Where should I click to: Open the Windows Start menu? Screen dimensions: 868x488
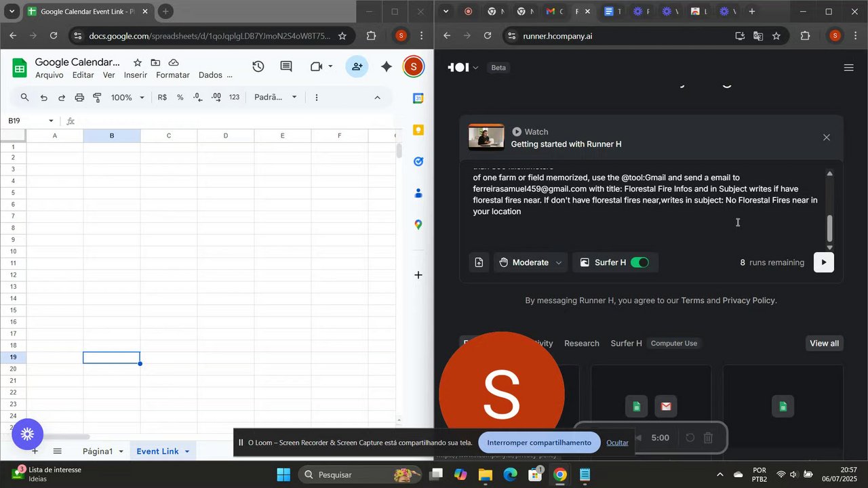283,474
